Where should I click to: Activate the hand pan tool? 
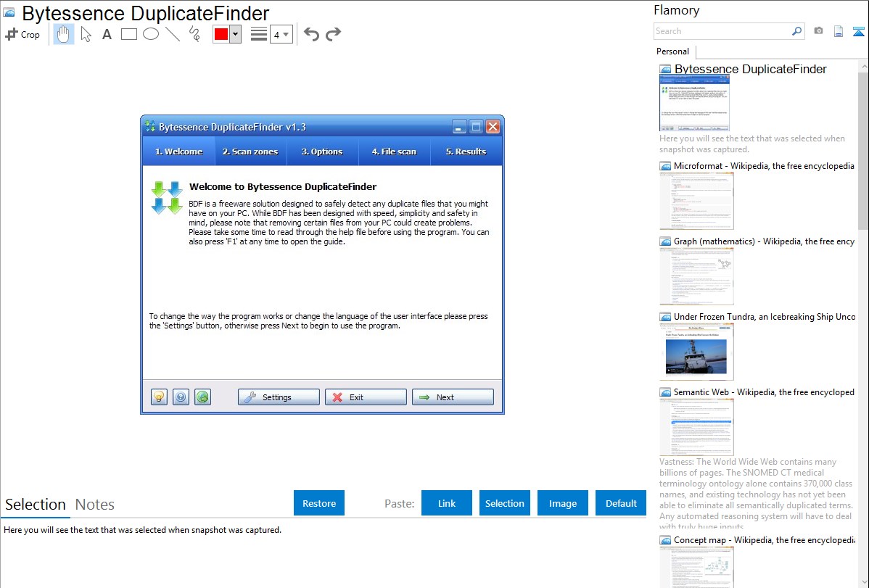[x=63, y=34]
